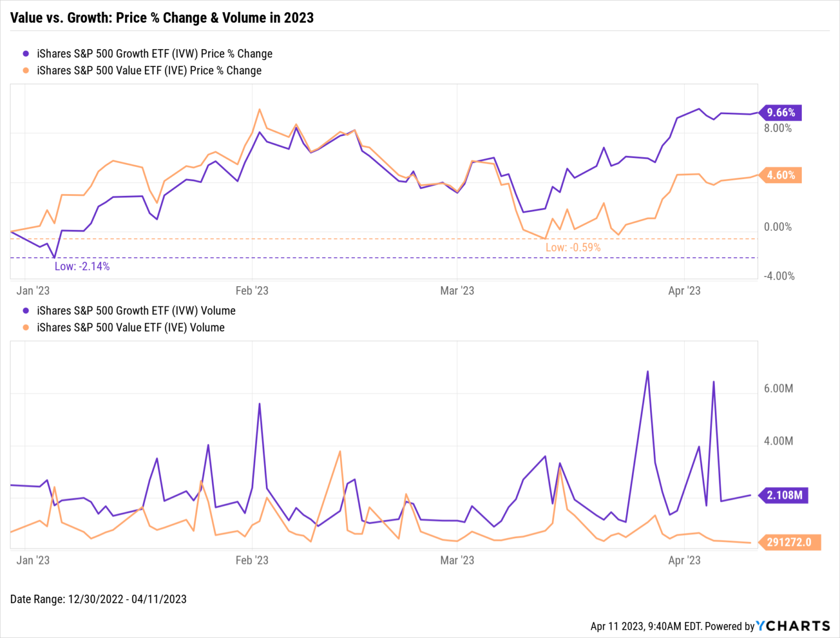Viewport: 840px width, 638px height.
Task: Click the Low: -2.14% annotation label
Action: (x=82, y=266)
